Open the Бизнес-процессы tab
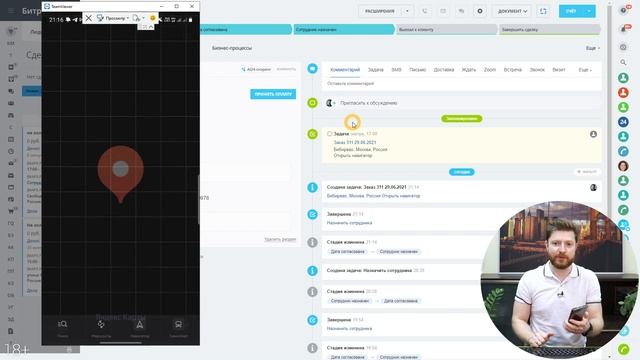 point(232,48)
